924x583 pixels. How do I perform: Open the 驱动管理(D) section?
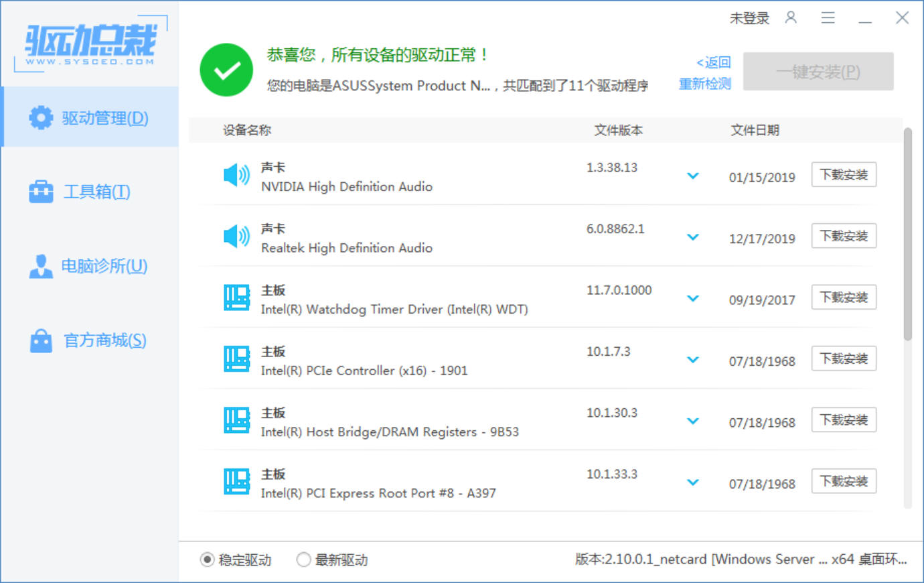point(90,117)
